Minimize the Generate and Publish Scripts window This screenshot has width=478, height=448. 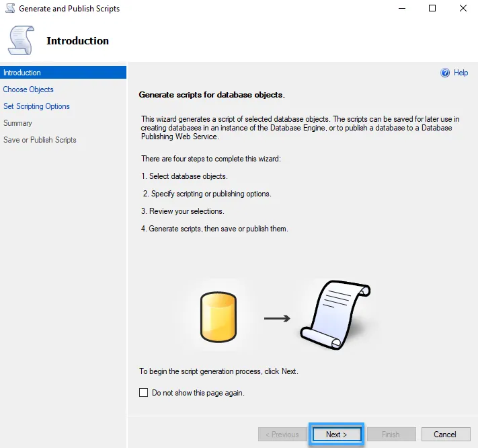tap(402, 8)
